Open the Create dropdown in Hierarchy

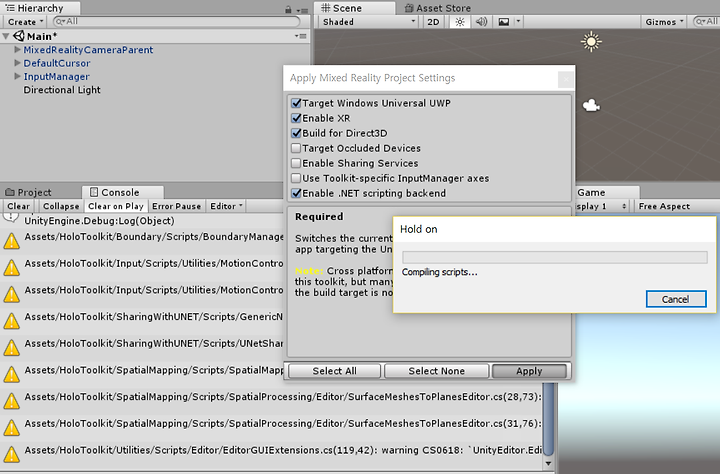(25, 22)
